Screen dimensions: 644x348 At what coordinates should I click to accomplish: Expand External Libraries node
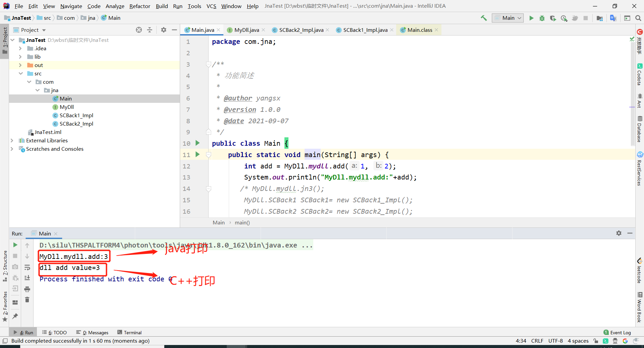pyautogui.click(x=12, y=140)
